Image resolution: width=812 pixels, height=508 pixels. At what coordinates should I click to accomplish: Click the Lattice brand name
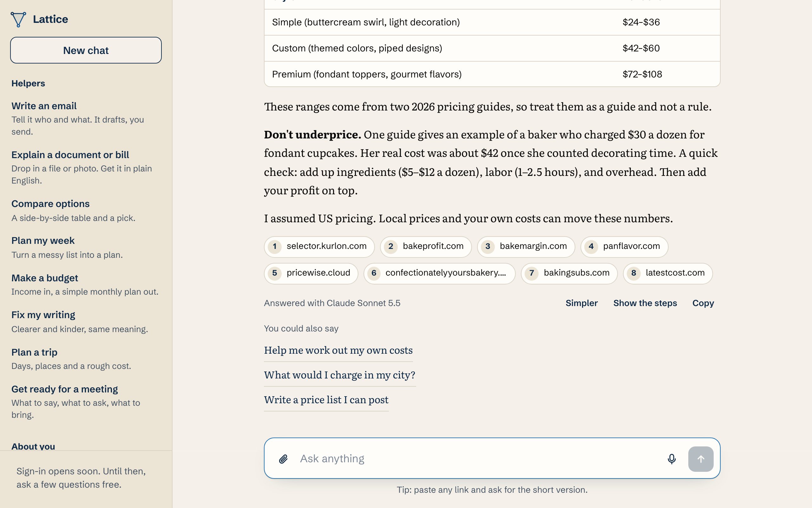[x=50, y=19]
